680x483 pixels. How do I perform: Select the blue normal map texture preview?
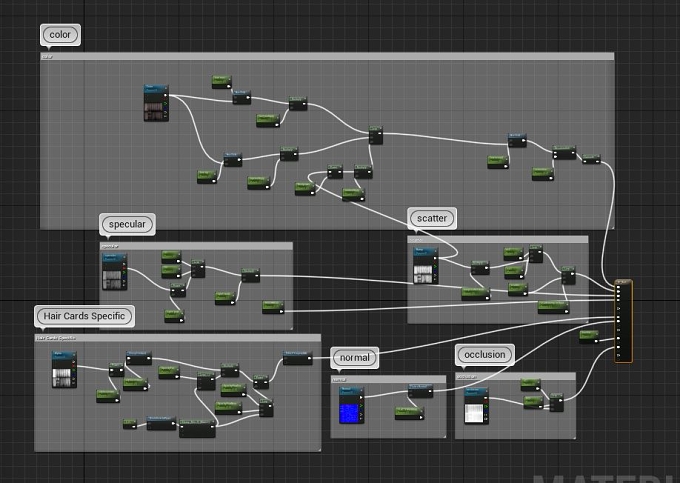[x=350, y=414]
